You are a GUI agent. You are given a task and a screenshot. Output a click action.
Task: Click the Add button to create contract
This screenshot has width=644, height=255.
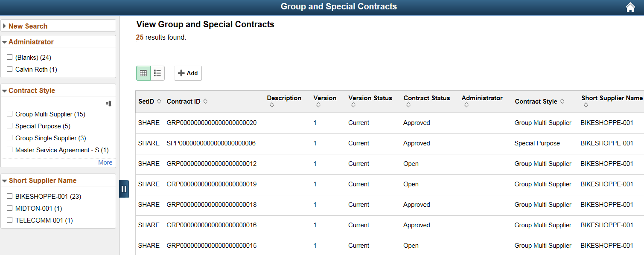pos(188,73)
